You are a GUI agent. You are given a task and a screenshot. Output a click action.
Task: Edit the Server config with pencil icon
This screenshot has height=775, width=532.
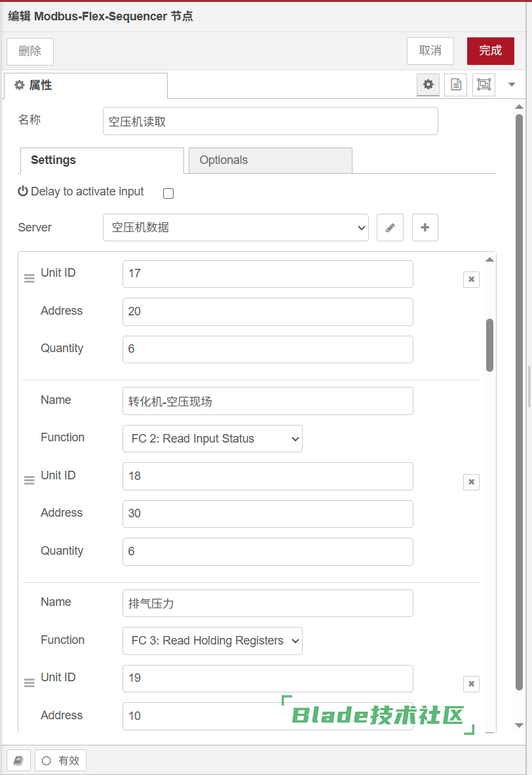pos(390,228)
